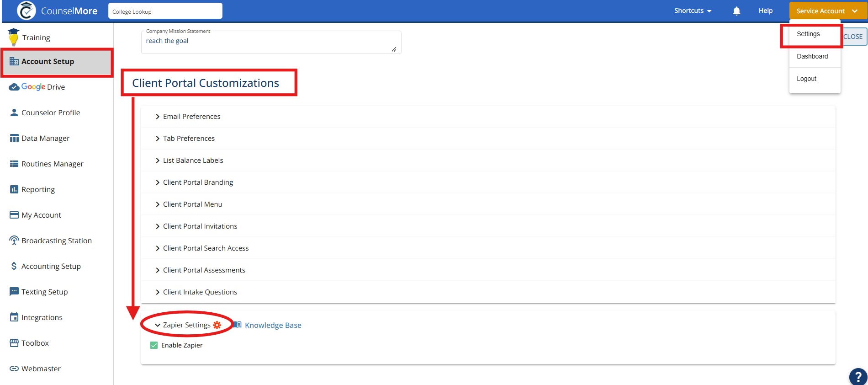The image size is (868, 385).
Task: Click the Google Drive cloud icon
Action: pos(14,87)
